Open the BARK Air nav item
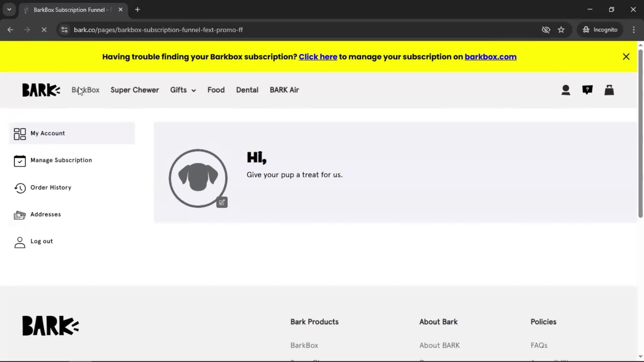Viewport: 644px width, 362px height. point(284,90)
